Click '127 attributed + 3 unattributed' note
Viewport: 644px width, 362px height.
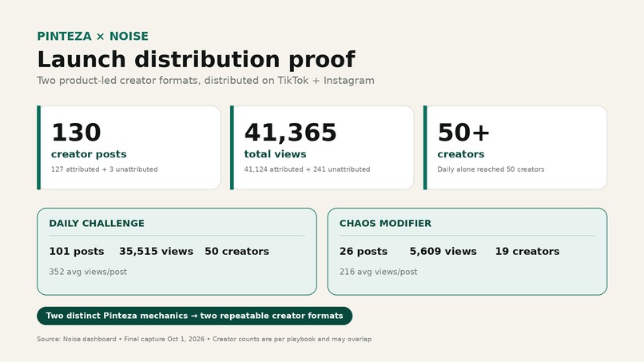coord(105,169)
